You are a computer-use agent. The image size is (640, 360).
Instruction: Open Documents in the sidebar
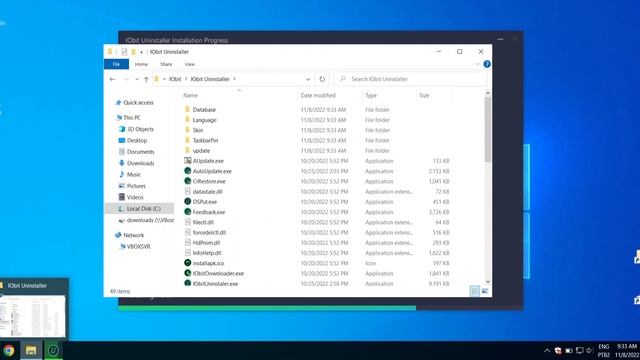click(140, 152)
